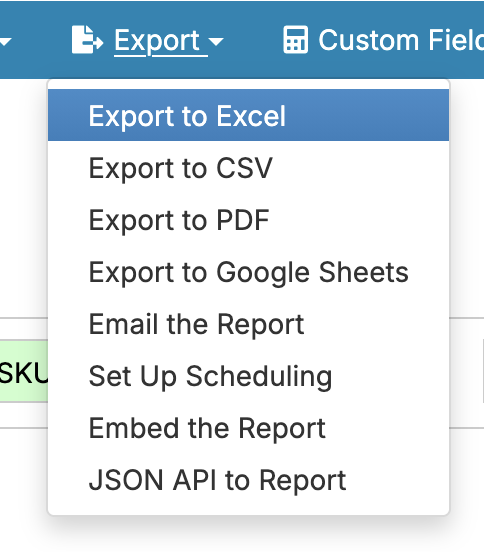Generate a CSV file export
The image size is (484, 552).
249,168
